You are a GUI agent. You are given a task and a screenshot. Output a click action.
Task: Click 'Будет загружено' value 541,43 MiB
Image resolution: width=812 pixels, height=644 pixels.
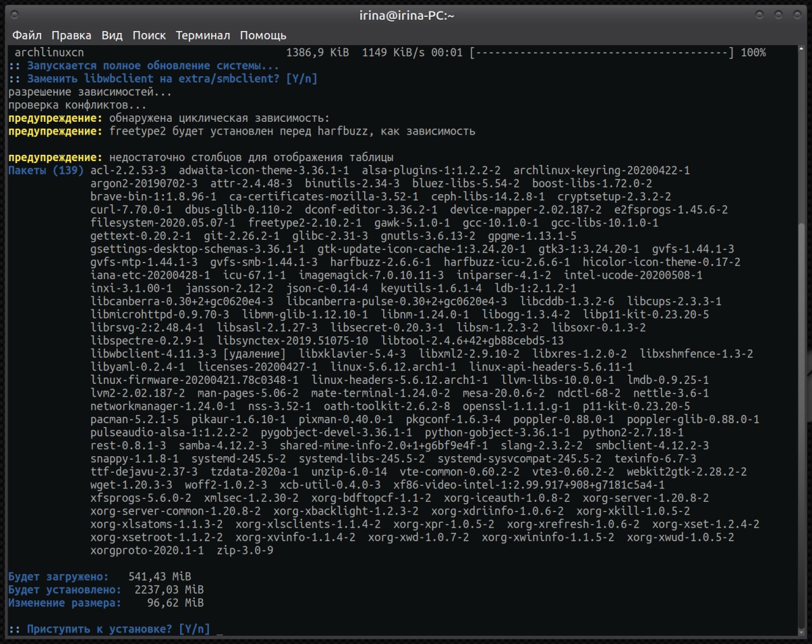pyautogui.click(x=160, y=577)
